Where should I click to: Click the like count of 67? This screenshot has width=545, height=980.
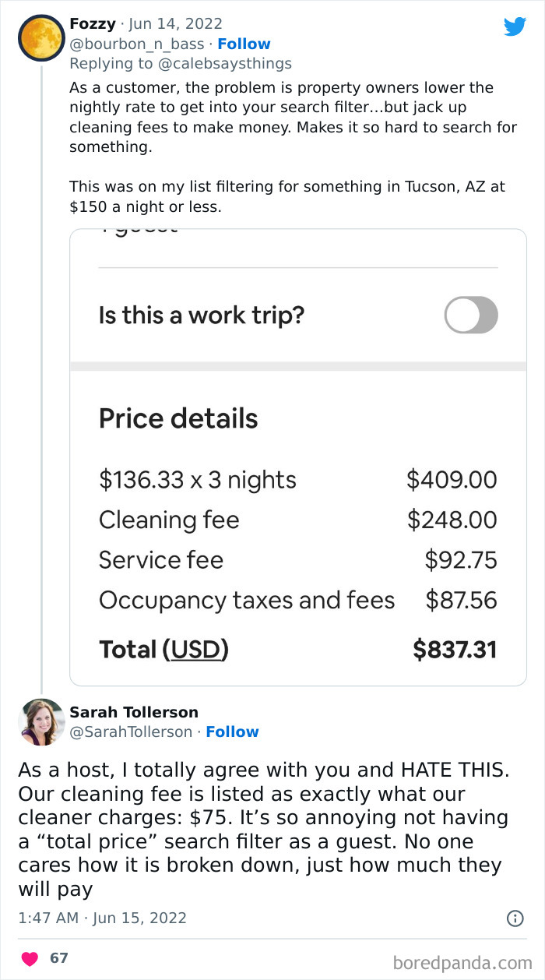59,957
